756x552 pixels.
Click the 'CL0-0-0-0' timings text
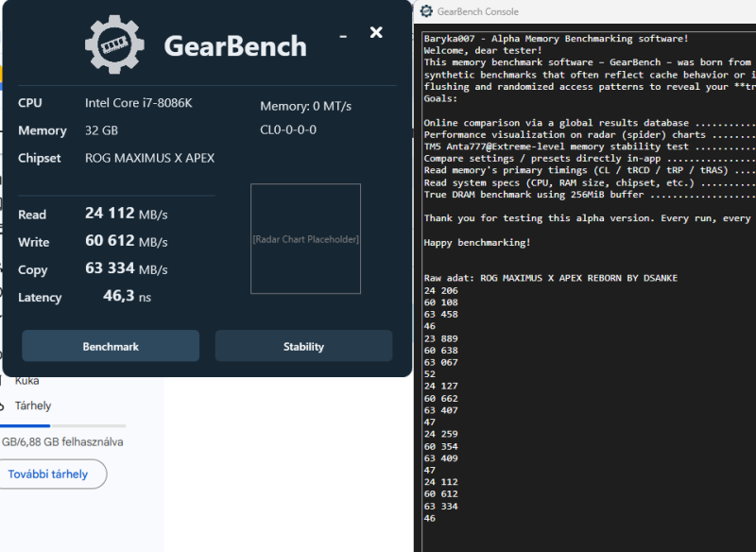tap(288, 129)
